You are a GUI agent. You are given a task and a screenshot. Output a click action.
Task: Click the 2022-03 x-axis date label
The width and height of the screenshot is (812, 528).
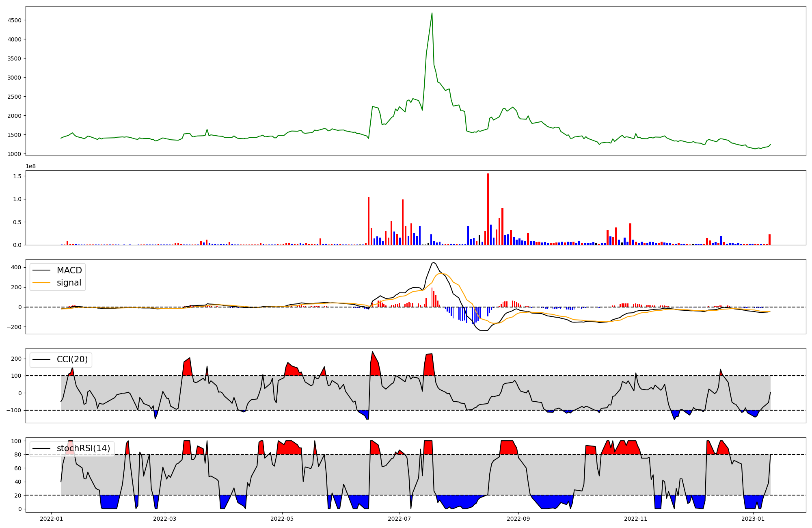point(165,519)
